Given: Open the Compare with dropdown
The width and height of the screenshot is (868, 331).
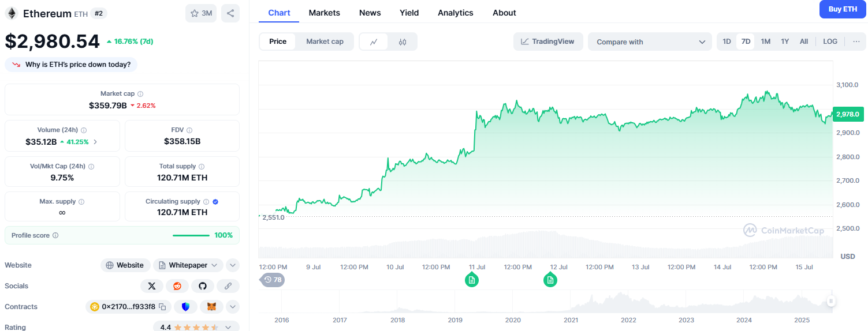Looking at the screenshot, I should [x=650, y=42].
